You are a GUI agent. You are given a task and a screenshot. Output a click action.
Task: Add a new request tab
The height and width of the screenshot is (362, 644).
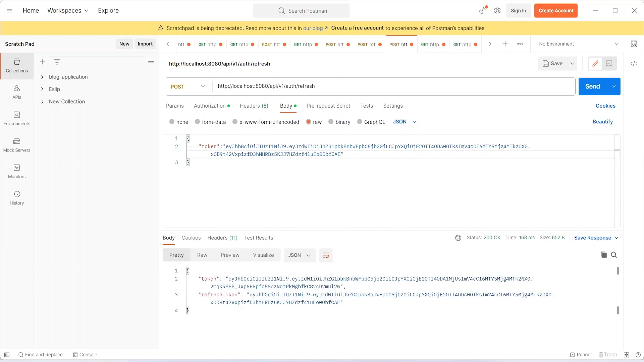click(x=505, y=44)
